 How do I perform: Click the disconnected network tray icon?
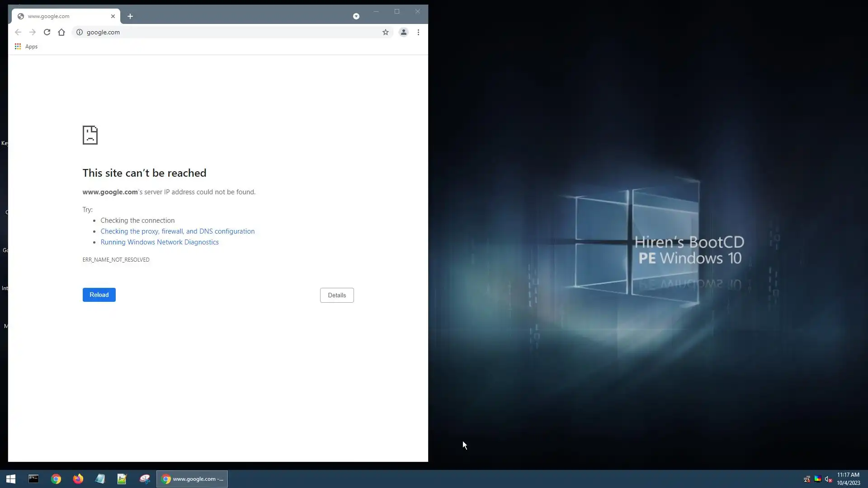coord(807,479)
